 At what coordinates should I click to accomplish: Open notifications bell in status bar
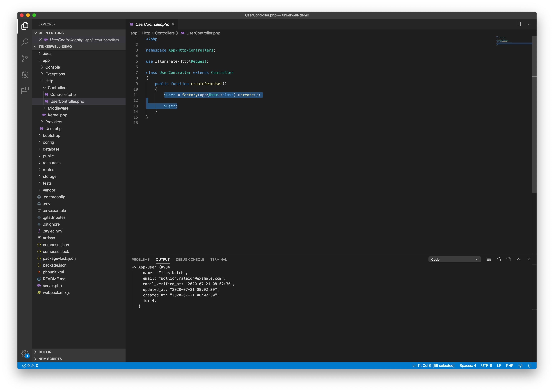click(x=530, y=365)
